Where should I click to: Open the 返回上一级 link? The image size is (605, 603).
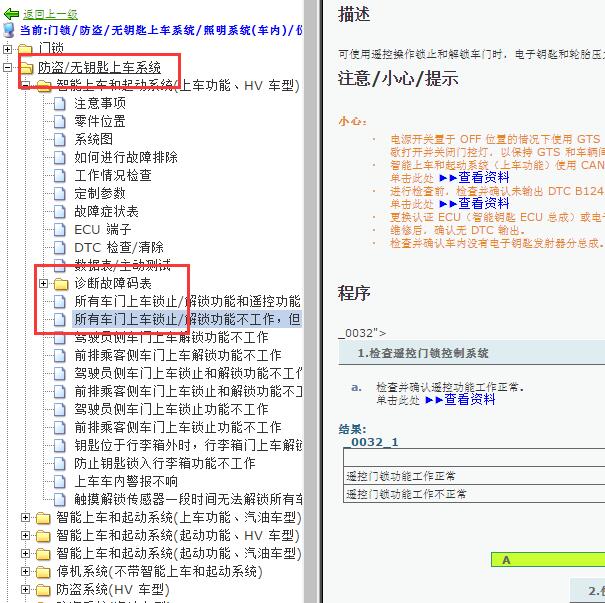coord(50,14)
